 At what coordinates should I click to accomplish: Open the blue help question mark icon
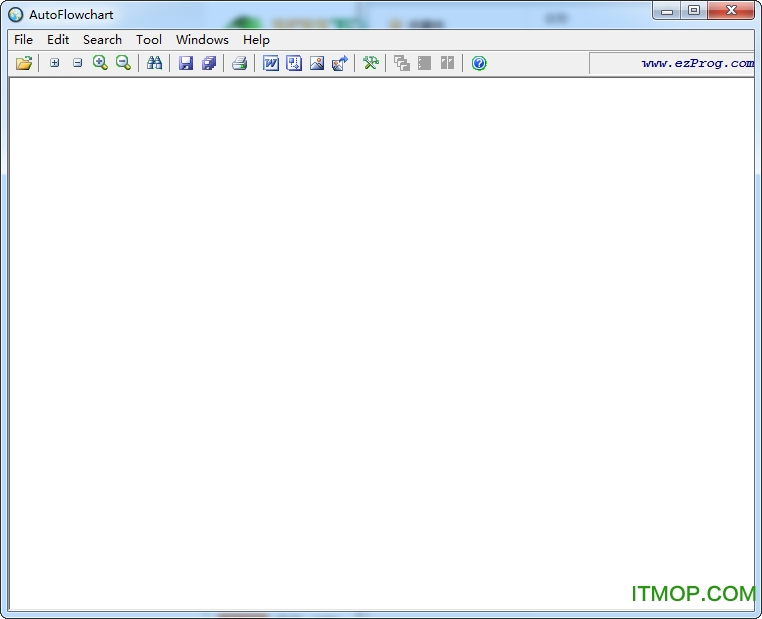(x=479, y=63)
